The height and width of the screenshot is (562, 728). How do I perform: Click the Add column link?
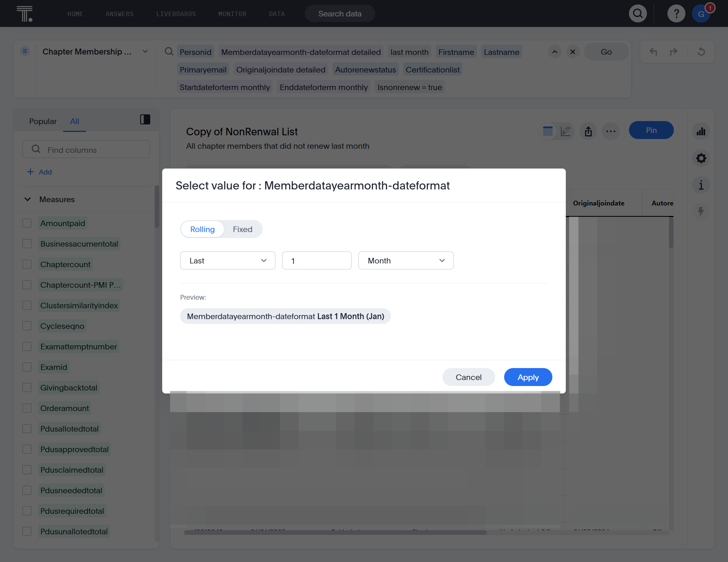pyautogui.click(x=40, y=172)
